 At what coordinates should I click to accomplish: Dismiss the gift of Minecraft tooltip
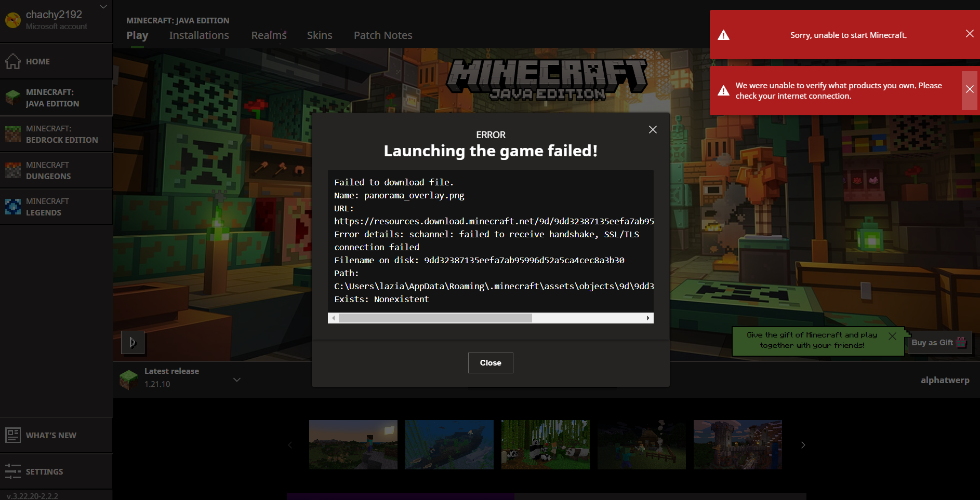[x=892, y=336]
